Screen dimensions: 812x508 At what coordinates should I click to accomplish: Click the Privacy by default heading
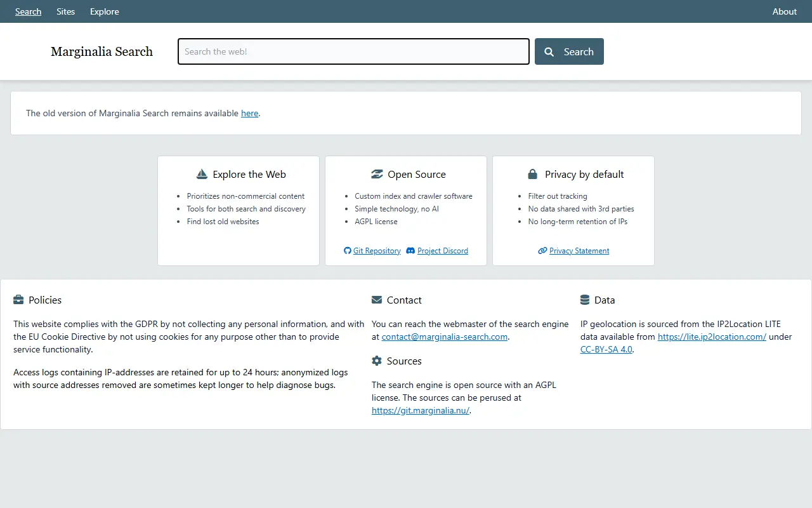point(584,174)
